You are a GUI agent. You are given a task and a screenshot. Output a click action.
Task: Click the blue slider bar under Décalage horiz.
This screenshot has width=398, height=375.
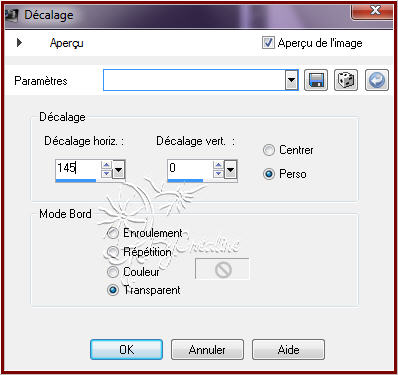click(76, 180)
